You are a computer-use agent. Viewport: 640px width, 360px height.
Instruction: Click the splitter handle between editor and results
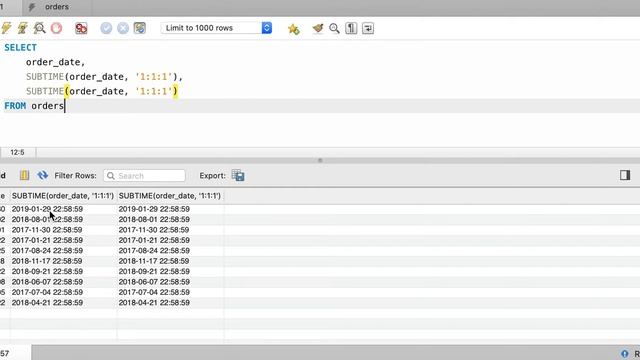point(320,160)
